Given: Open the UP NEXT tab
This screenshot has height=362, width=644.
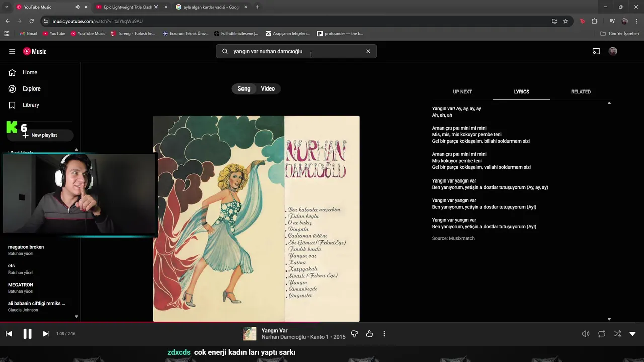Looking at the screenshot, I should 462,92.
